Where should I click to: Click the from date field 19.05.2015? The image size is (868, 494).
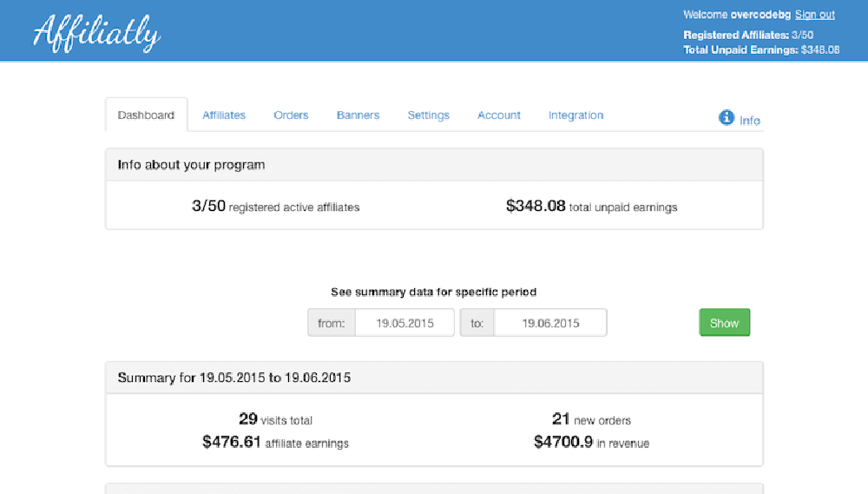404,323
